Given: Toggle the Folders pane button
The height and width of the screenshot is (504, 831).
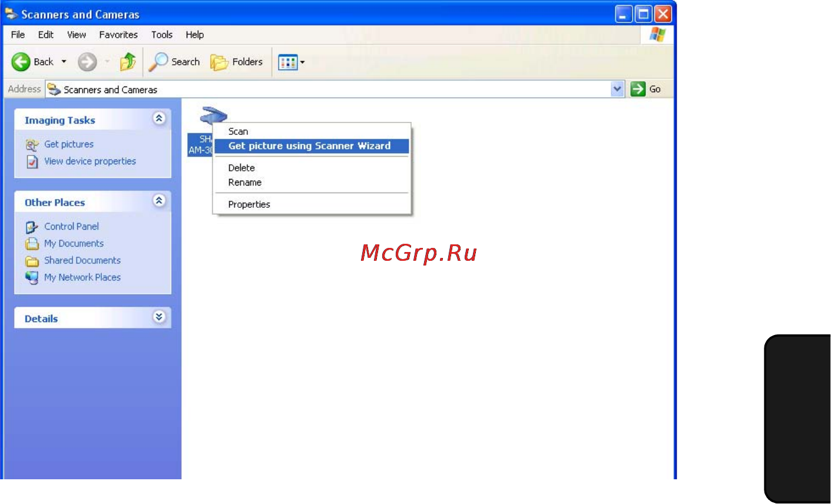Looking at the screenshot, I should coord(237,61).
